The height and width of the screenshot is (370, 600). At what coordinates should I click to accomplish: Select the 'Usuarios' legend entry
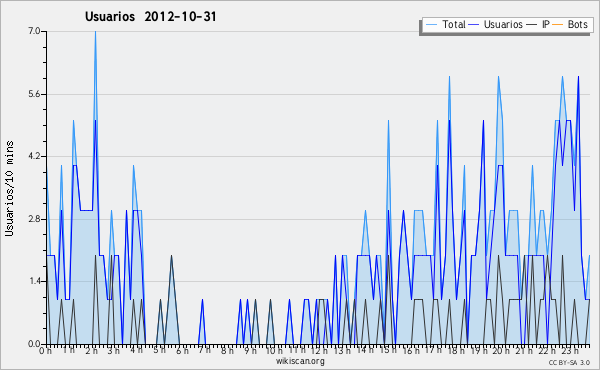point(503,24)
